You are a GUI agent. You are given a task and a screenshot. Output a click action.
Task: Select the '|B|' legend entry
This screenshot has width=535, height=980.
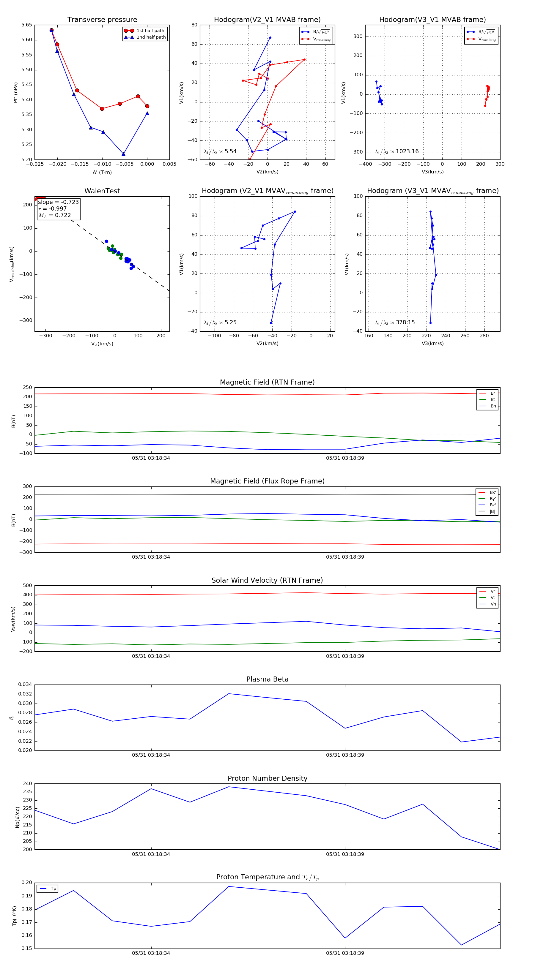(x=487, y=511)
